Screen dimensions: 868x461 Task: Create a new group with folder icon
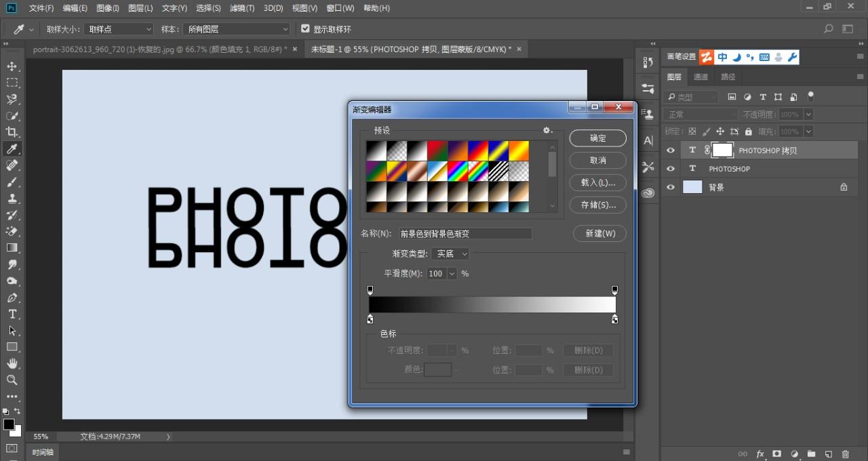pyautogui.click(x=811, y=454)
